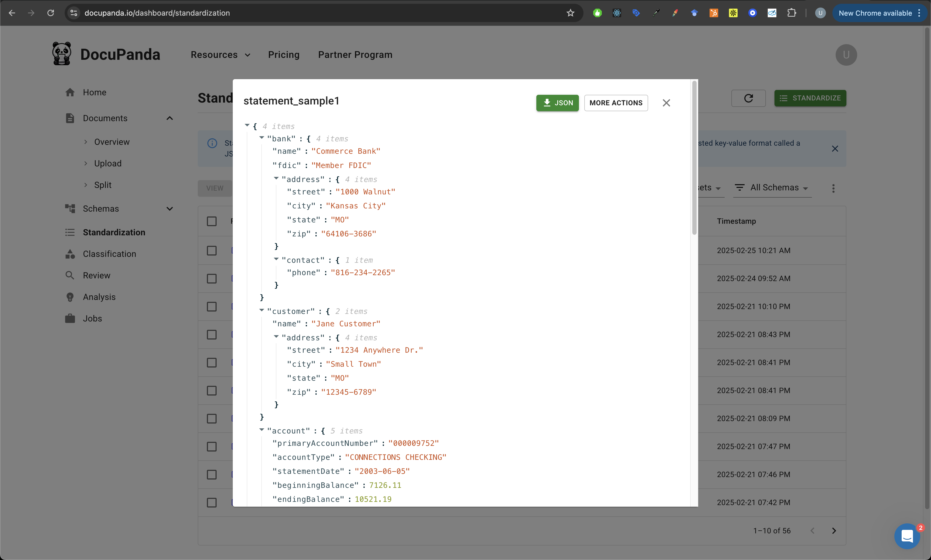
Task: Collapse the "customer" JSON node
Action: pos(262,311)
